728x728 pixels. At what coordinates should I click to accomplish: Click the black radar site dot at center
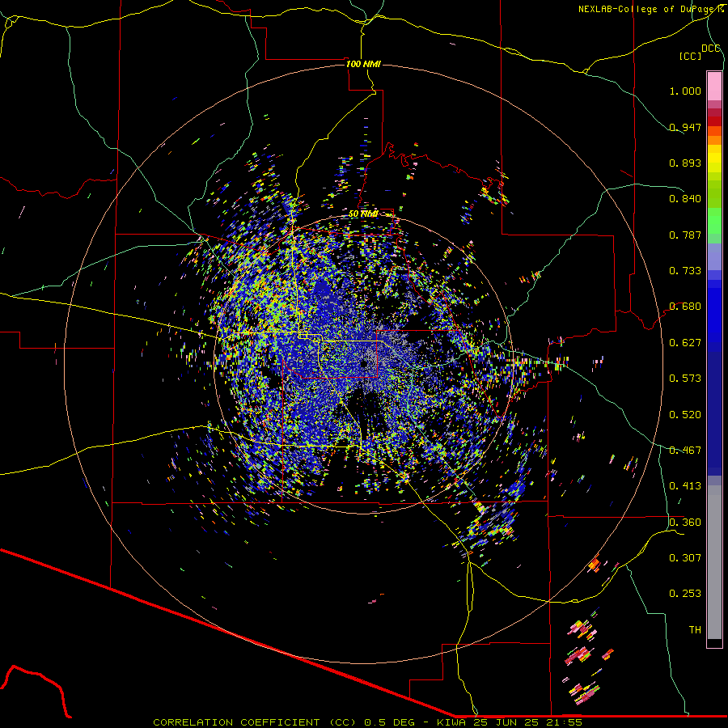point(365,363)
